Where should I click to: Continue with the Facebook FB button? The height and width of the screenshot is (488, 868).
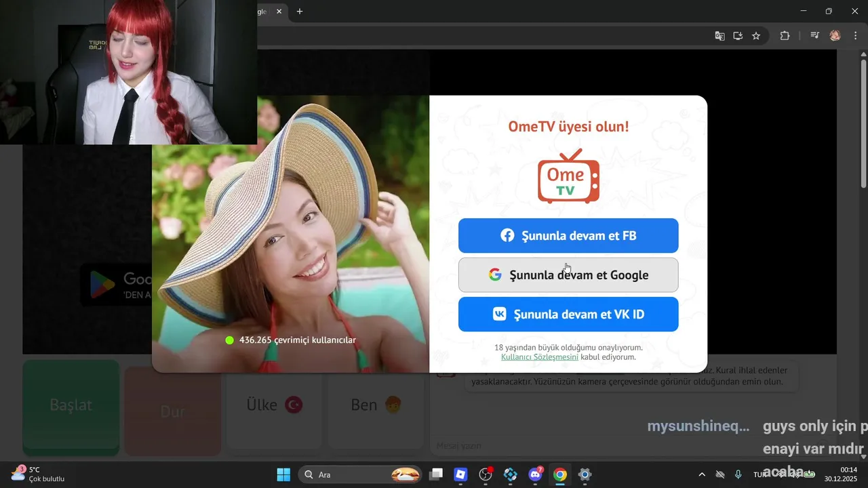coord(568,236)
